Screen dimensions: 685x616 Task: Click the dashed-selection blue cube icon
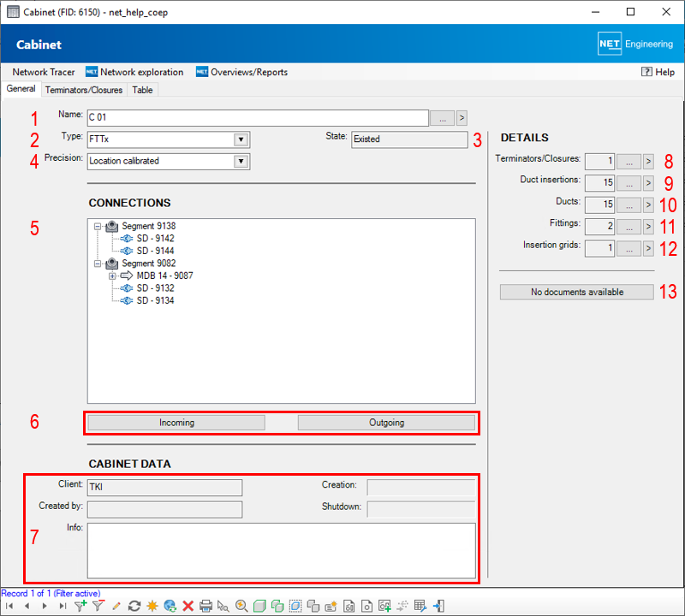coord(295,606)
